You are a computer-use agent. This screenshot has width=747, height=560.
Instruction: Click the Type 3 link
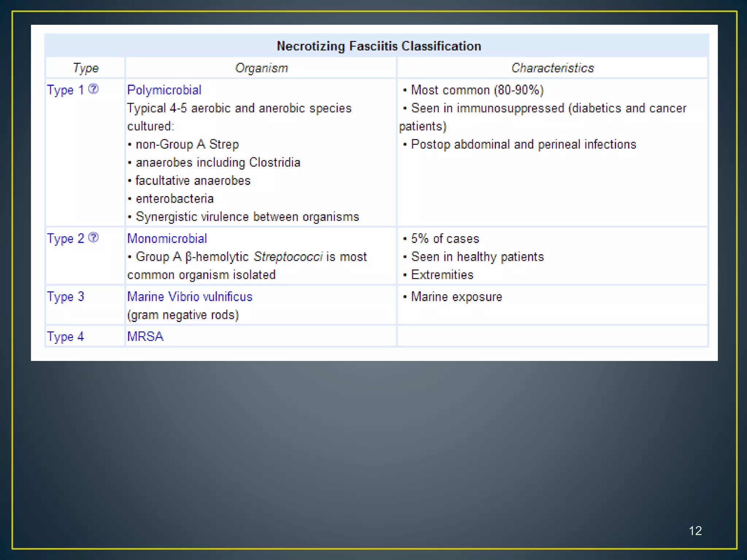pos(65,297)
